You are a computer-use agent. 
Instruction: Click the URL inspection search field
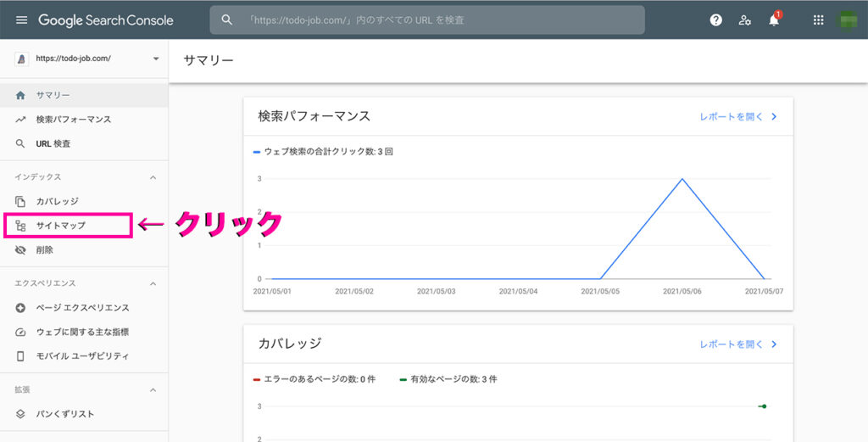point(427,20)
